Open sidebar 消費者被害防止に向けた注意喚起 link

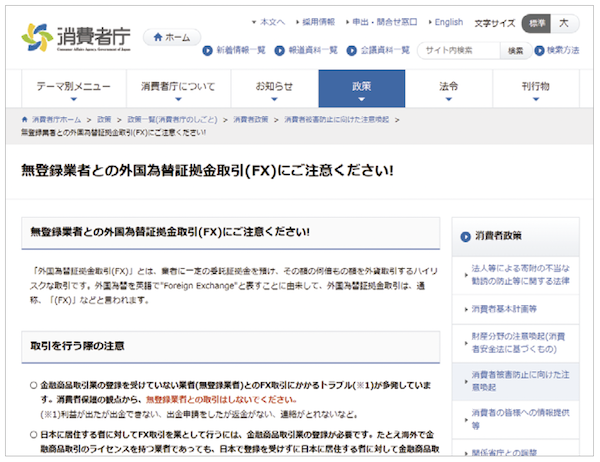520,381
